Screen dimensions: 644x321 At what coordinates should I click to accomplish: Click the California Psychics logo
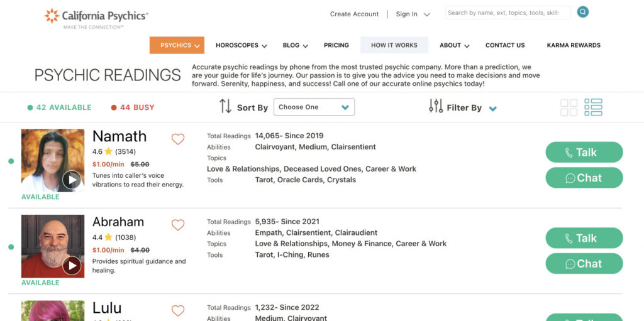pos(96,18)
